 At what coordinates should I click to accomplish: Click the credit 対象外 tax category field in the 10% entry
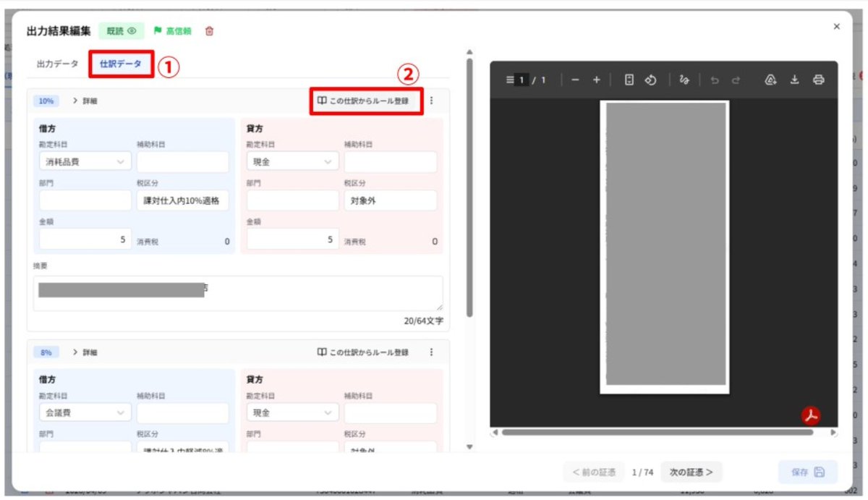click(391, 200)
